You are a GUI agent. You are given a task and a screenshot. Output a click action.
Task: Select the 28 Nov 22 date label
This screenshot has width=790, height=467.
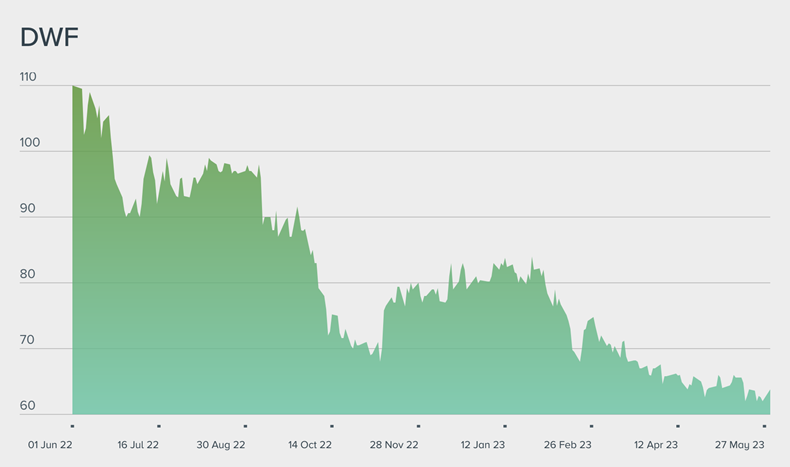pos(395,444)
